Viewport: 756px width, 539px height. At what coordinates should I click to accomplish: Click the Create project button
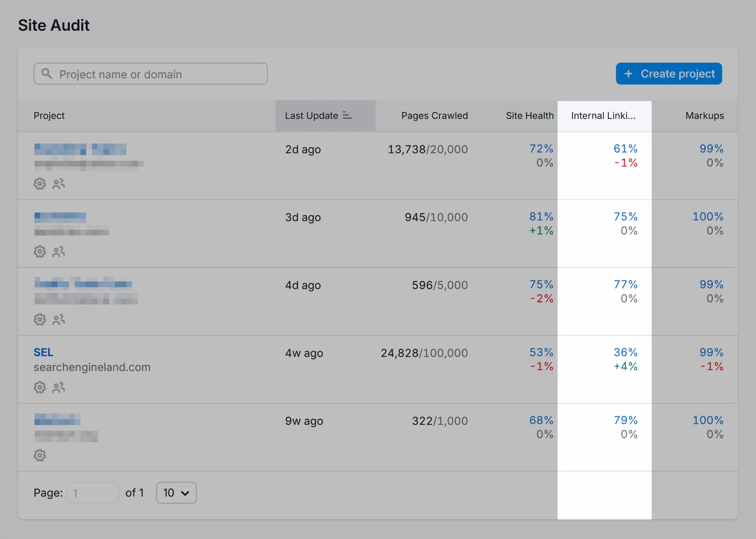[669, 73]
